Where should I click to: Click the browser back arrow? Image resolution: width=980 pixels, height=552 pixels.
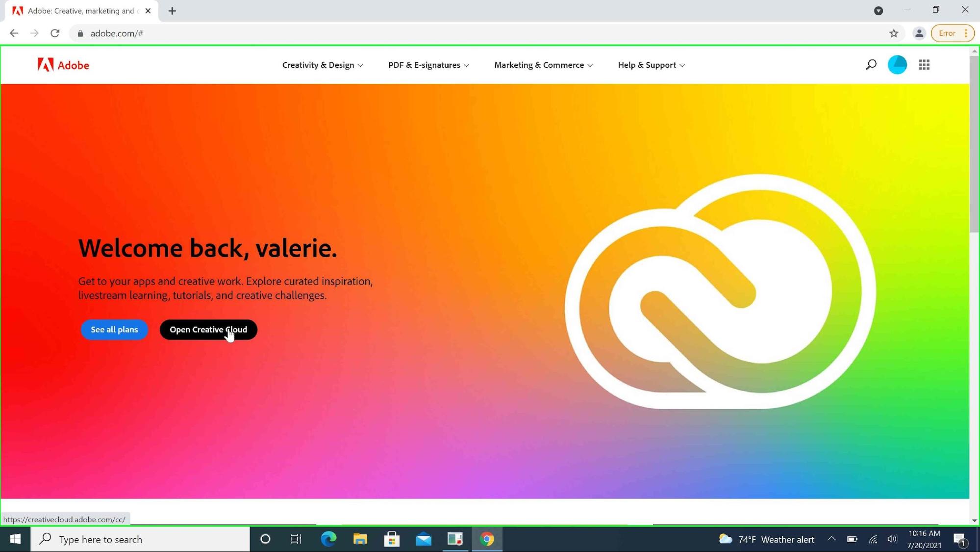pos(14,33)
